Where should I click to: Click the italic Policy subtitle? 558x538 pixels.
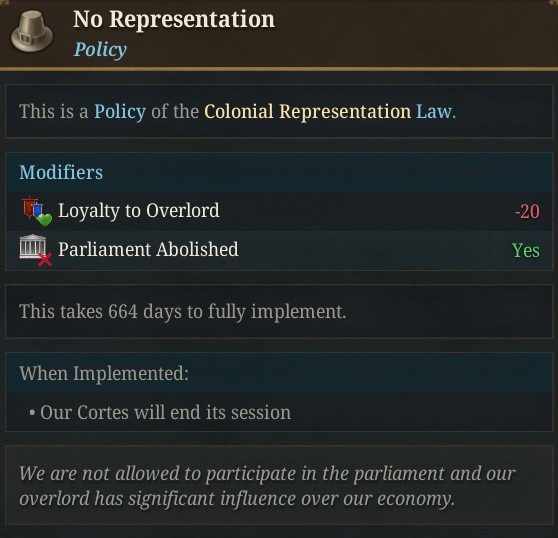pos(100,49)
